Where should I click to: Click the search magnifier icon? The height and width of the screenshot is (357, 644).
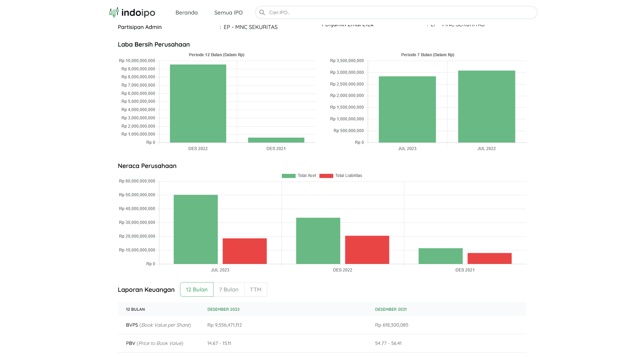point(262,12)
